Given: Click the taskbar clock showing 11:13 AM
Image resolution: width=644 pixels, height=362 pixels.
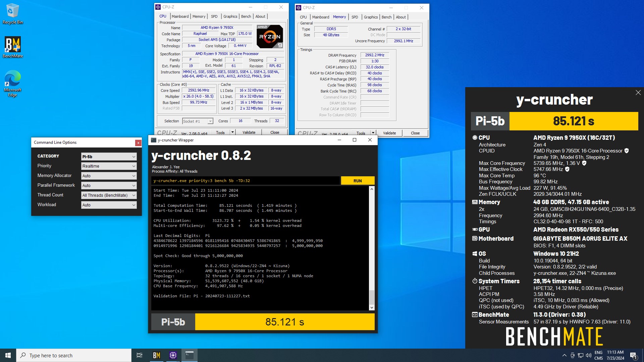Looking at the screenshot, I should point(615,355).
